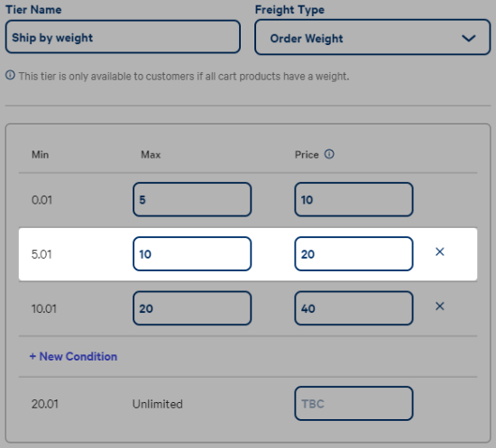This screenshot has width=496, height=448.
Task: Edit the Tier Name field
Action: point(123,37)
